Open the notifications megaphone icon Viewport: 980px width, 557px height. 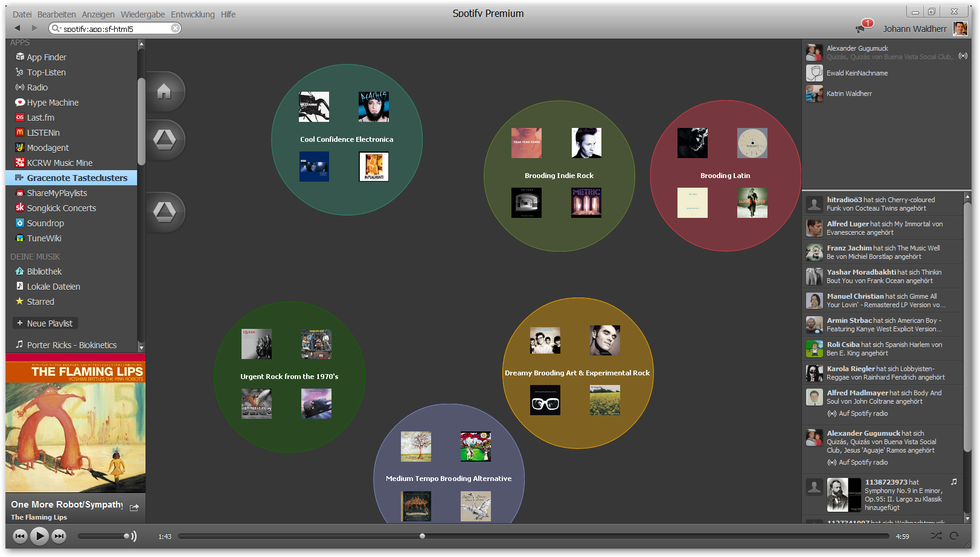(x=860, y=29)
